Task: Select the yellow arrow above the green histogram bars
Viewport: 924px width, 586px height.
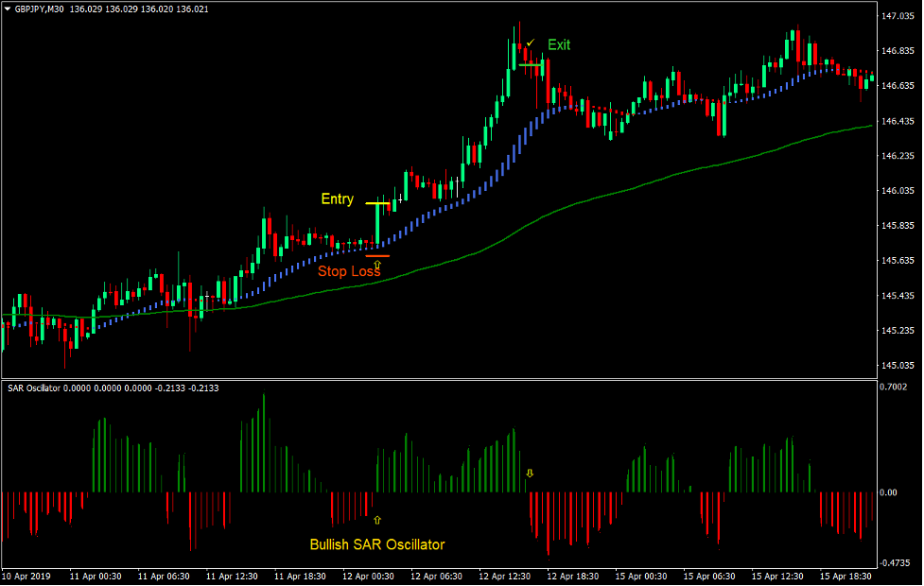Action: click(x=530, y=473)
